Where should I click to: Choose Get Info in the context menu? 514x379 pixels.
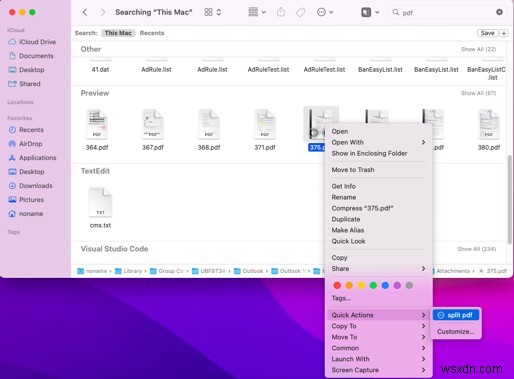click(378, 186)
